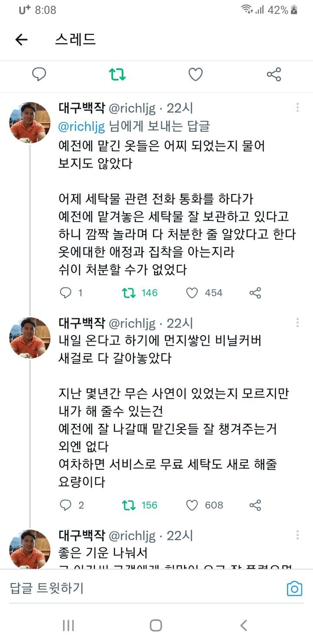Toggle the retweet showing 146 retweets

[129, 293]
